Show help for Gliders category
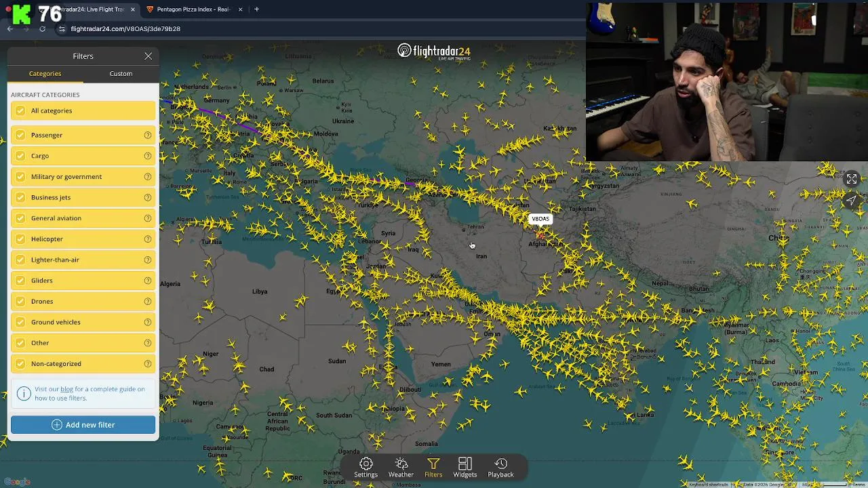Screen dimensions: 868x488 147,281
